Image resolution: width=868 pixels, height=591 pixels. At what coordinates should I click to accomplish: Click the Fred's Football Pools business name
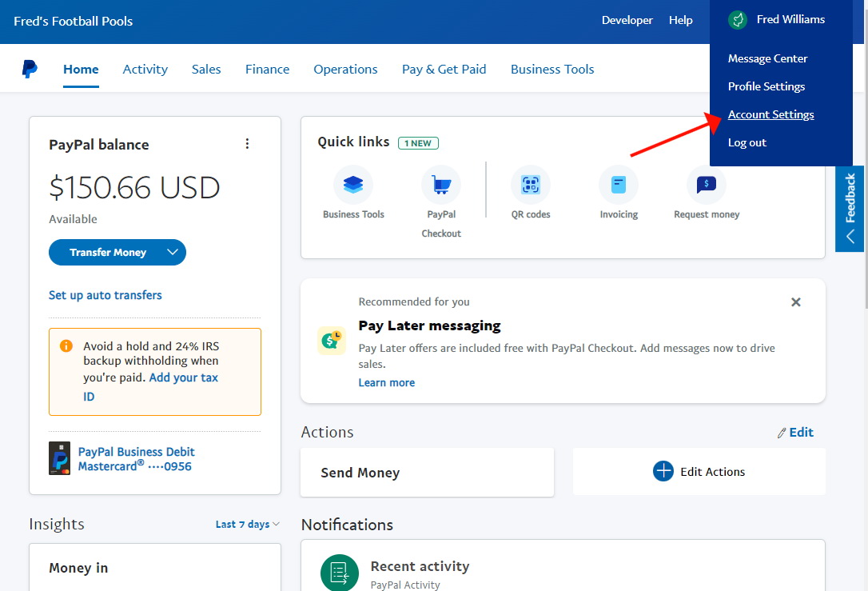coord(73,21)
